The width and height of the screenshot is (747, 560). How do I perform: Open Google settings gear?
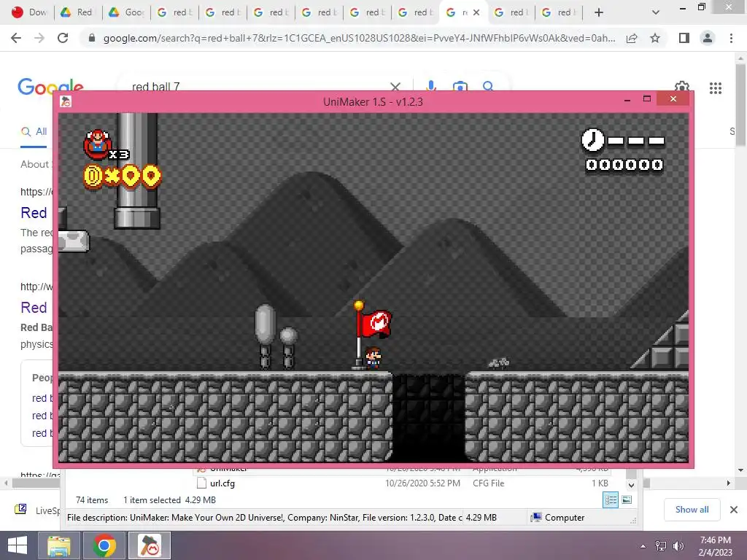(x=682, y=86)
